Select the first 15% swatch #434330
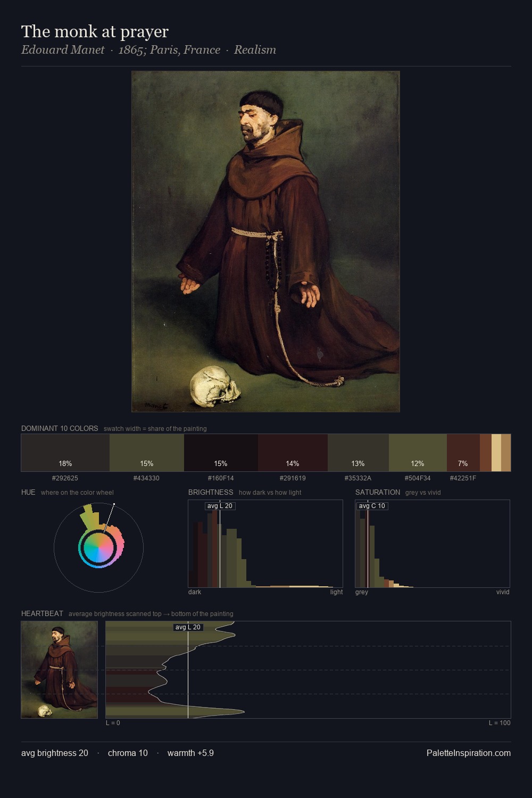The width and height of the screenshot is (532, 798). click(146, 453)
